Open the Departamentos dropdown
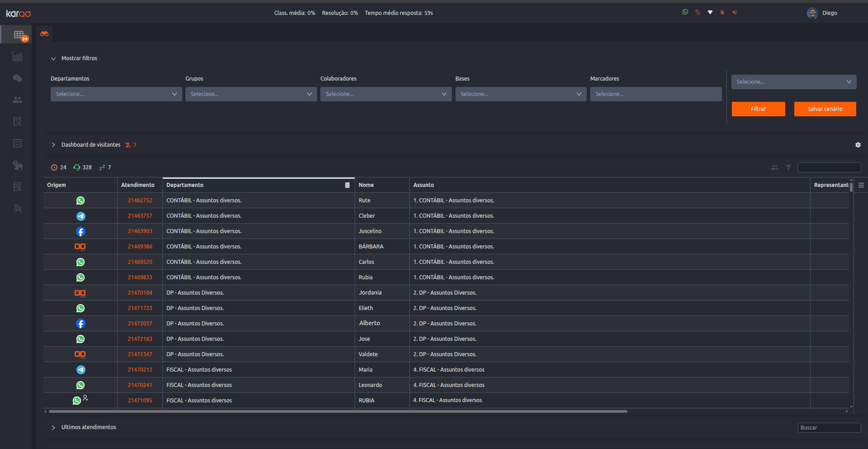The width and height of the screenshot is (868, 449). [x=116, y=94]
